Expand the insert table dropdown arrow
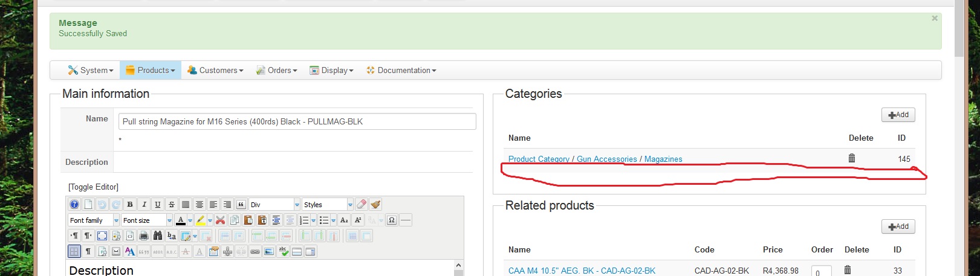 [195, 236]
